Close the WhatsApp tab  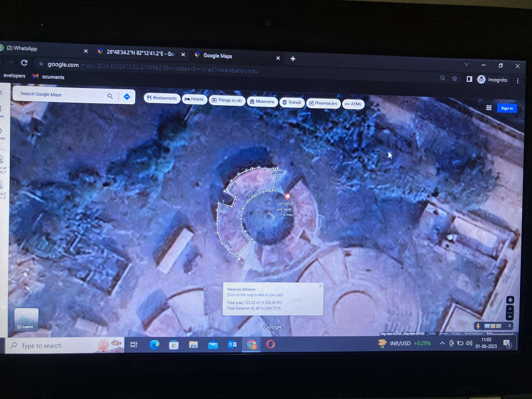click(86, 51)
